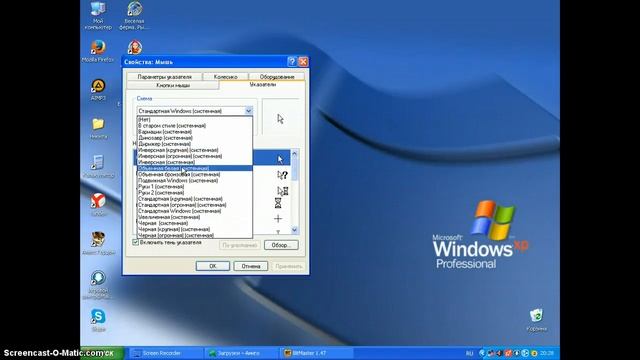Viewport: 640px width, 360px height.
Task: Select the AIMP3 player desktop icon
Action: (x=98, y=89)
